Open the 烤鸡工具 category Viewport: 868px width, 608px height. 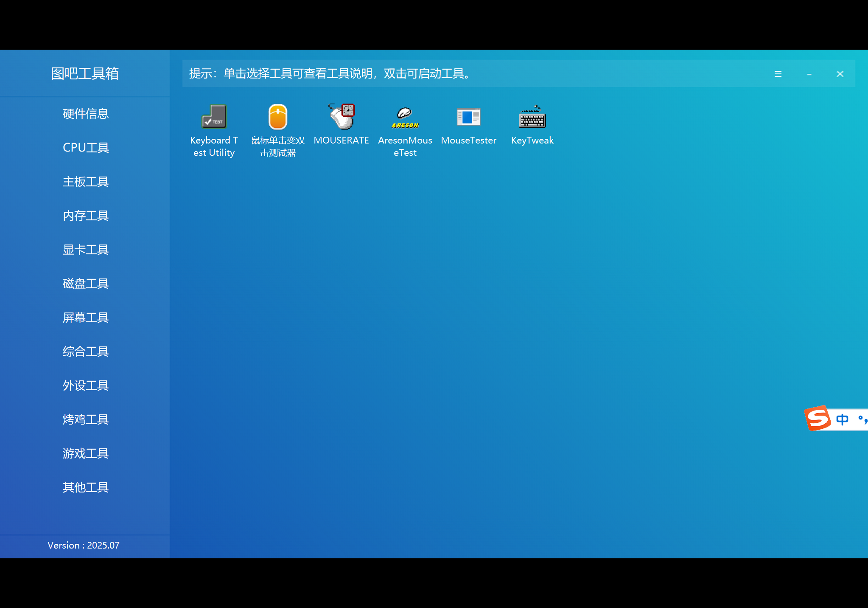click(x=86, y=419)
